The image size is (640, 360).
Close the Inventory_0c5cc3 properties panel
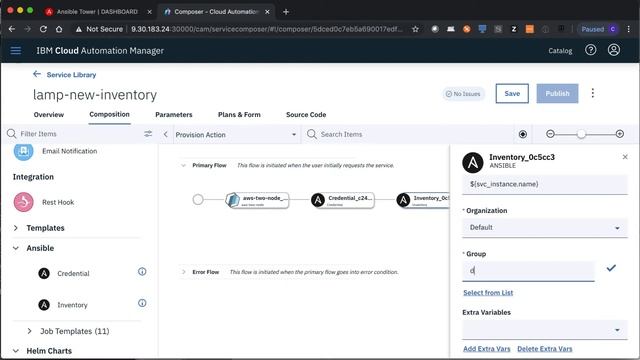point(625,157)
